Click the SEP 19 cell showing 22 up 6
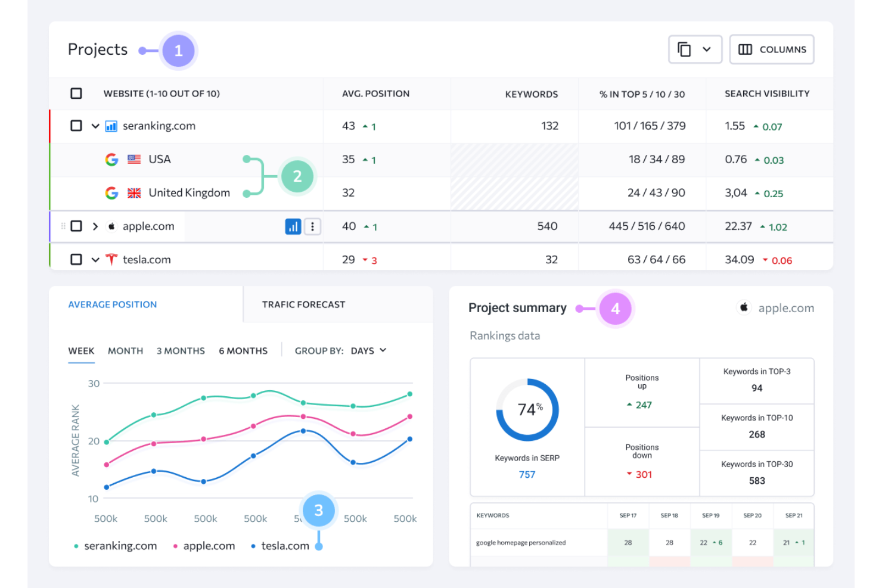This screenshot has height=588, width=882. pyautogui.click(x=711, y=543)
